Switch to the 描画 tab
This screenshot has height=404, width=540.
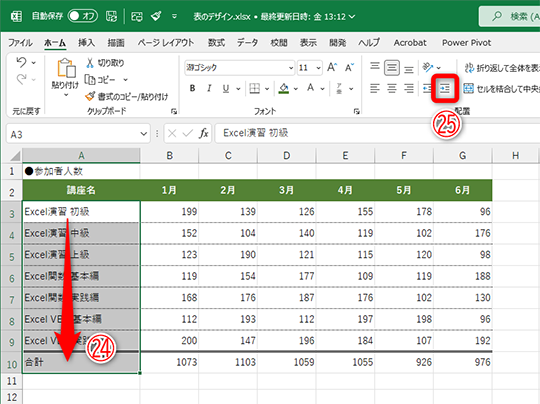116,43
